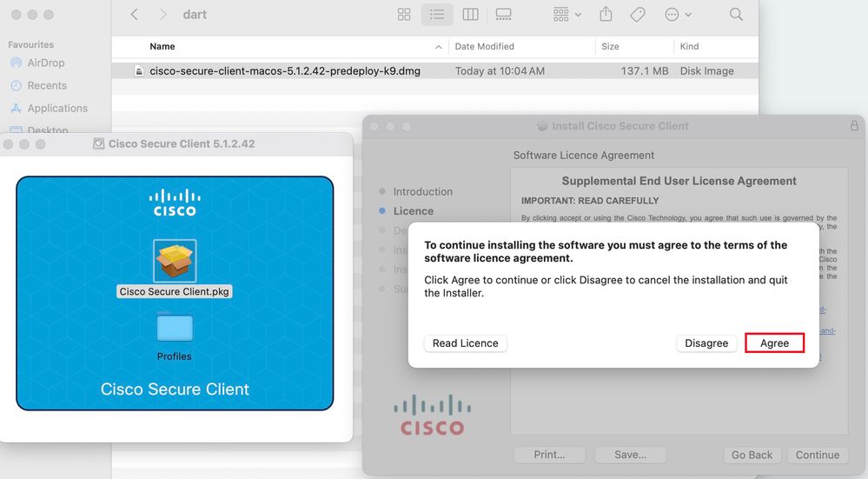This screenshot has height=479, width=868.
Task: Select the Cisco Secure Client.pkg package icon
Action: pyautogui.click(x=175, y=261)
